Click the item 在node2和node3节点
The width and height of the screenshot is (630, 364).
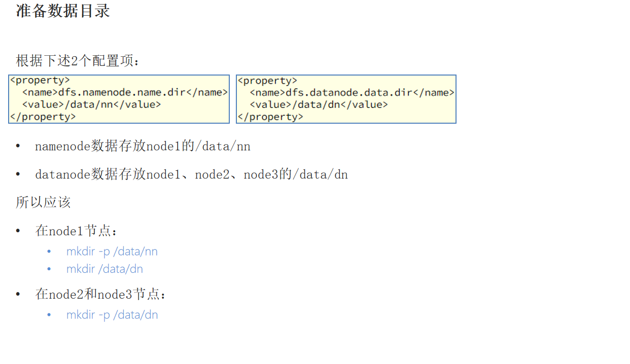100,295
